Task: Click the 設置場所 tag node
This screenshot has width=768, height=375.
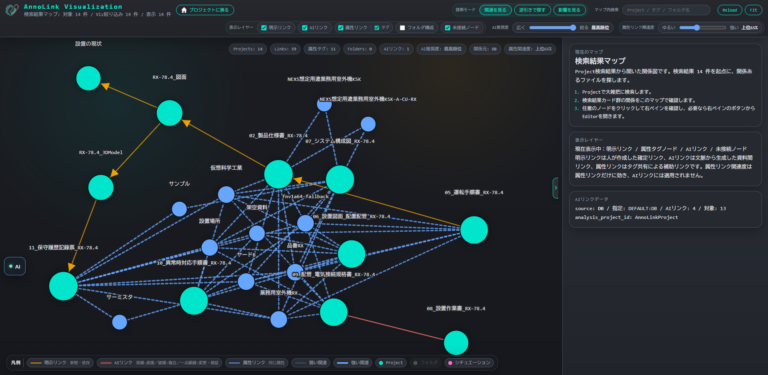Action: tap(210, 247)
